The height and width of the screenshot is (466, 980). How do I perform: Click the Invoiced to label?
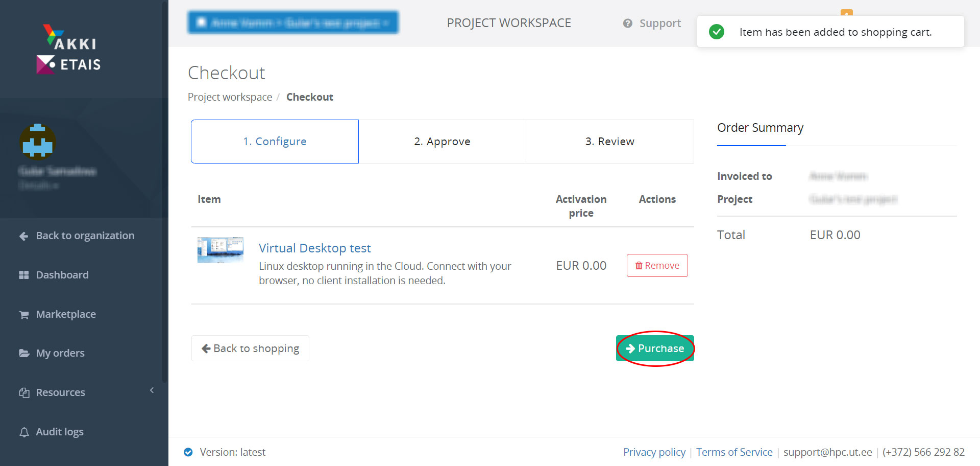coord(744,176)
